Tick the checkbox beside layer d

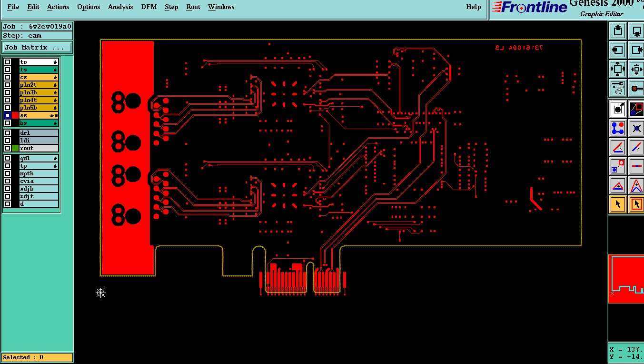[x=8, y=204]
